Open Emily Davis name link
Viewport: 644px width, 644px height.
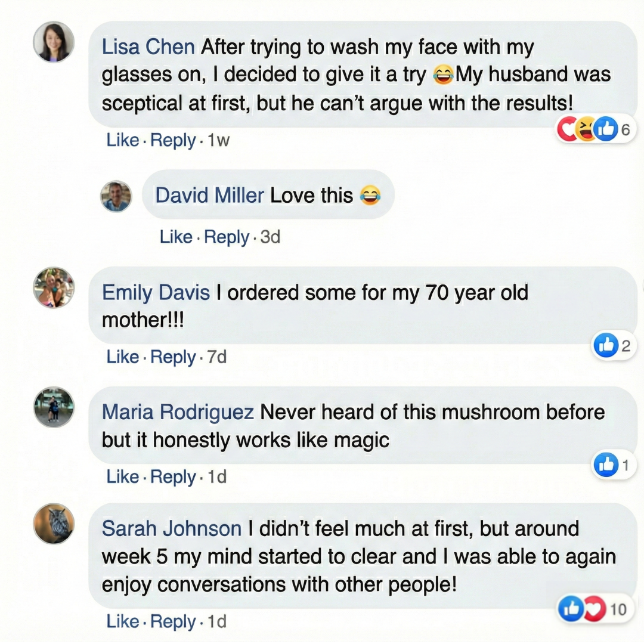[156, 293]
